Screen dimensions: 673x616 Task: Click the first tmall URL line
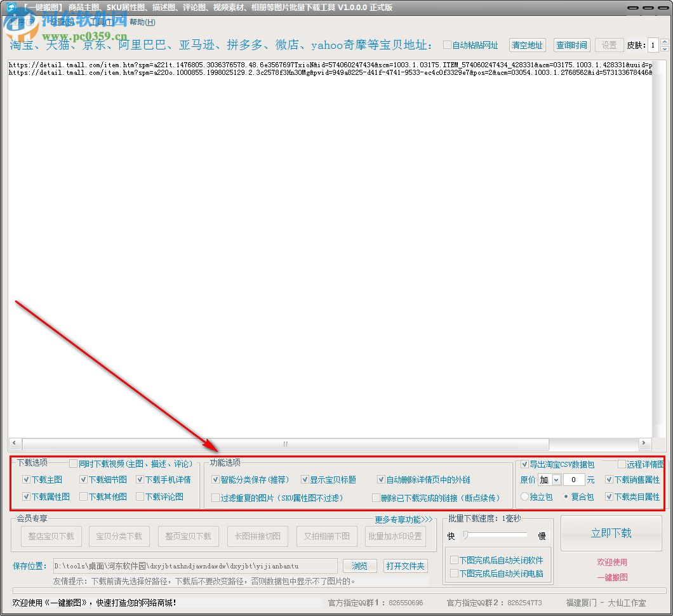(x=331, y=65)
